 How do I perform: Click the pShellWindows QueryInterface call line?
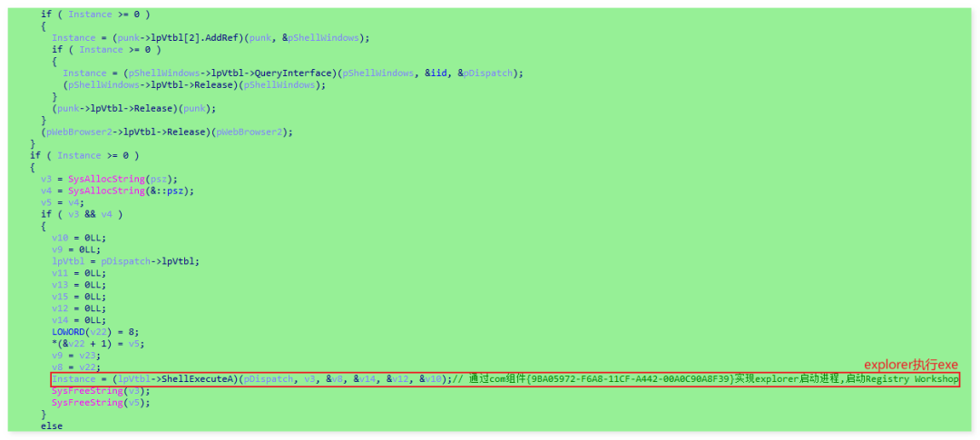[293, 73]
